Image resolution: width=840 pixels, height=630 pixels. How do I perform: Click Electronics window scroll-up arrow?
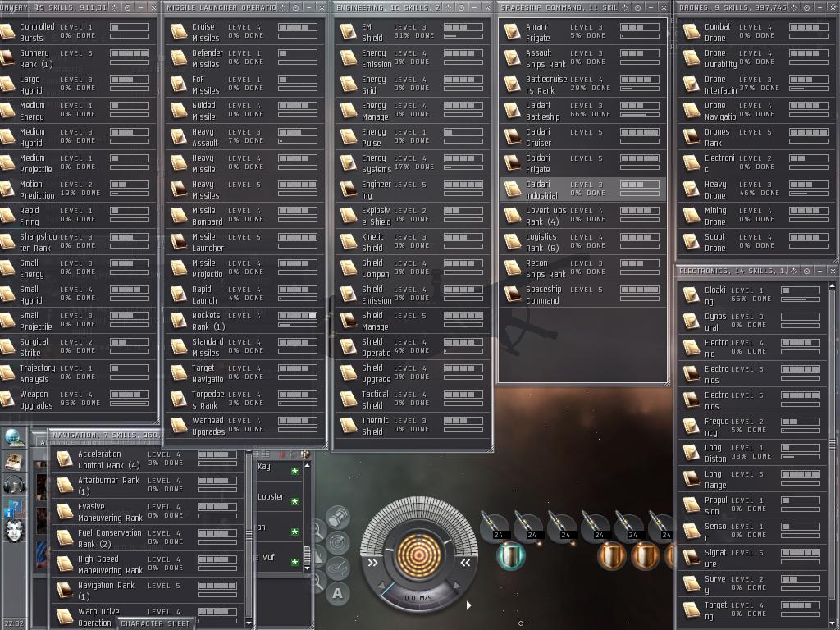coord(832,286)
